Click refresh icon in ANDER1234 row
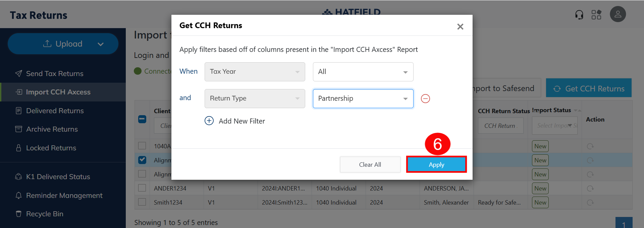The image size is (644, 228). (590, 188)
